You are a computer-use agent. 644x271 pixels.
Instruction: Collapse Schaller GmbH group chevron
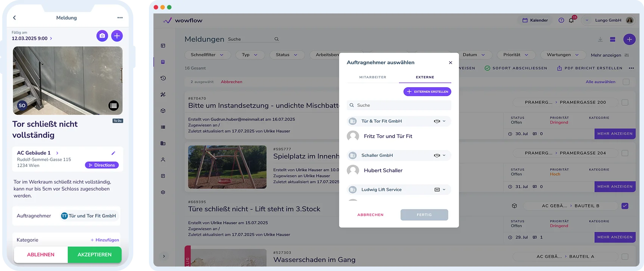[x=444, y=156]
